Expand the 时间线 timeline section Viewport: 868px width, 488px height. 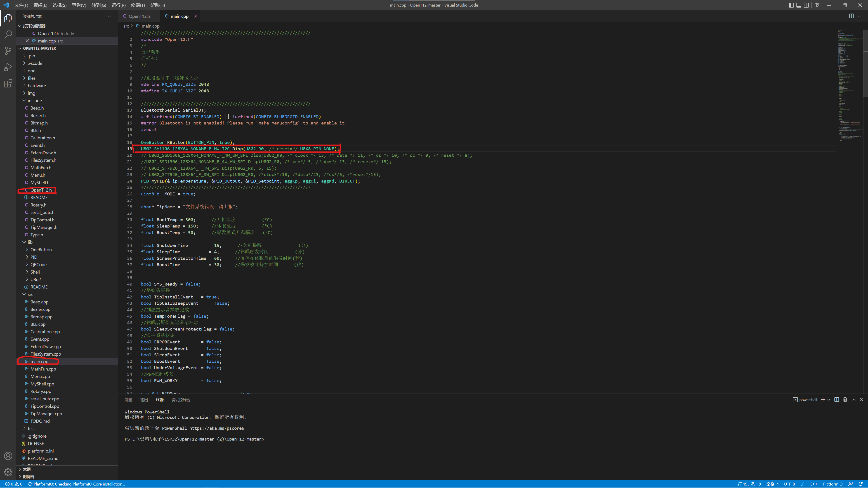click(x=67, y=476)
